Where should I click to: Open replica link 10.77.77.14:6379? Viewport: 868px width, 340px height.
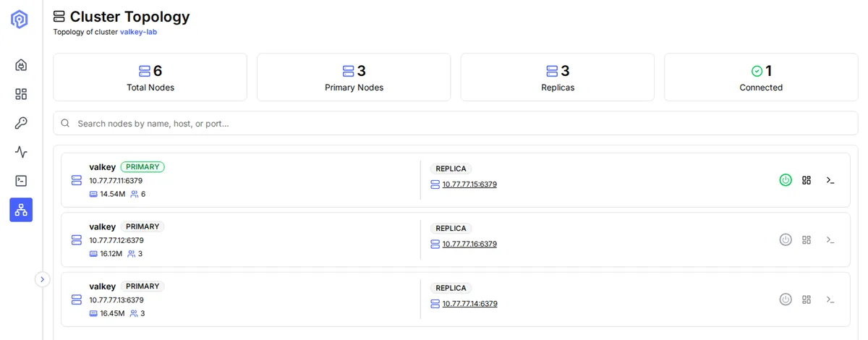[x=469, y=304]
